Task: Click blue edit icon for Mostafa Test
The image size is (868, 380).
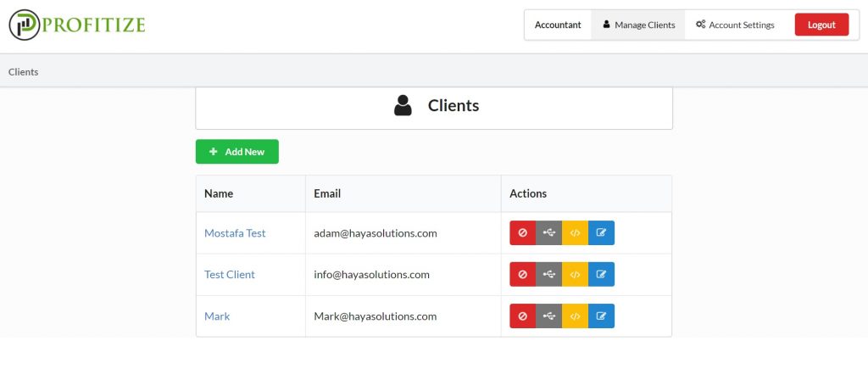Action: pyautogui.click(x=601, y=232)
